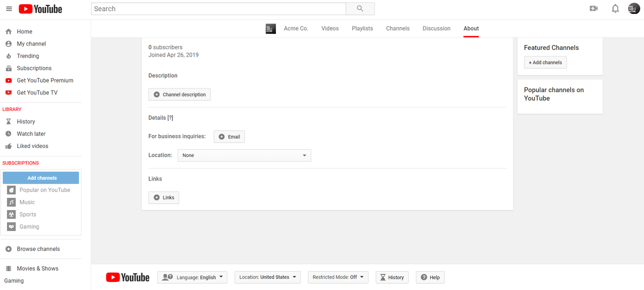Viewport: 644px width, 290px height.
Task: Switch to the Discussion tab
Action: click(436, 28)
